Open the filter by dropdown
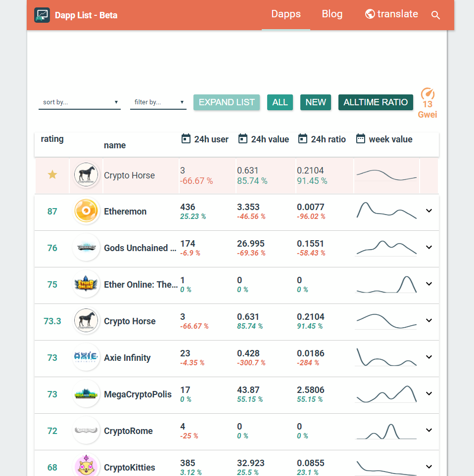Image resolution: width=474 pixels, height=476 pixels. [158, 102]
